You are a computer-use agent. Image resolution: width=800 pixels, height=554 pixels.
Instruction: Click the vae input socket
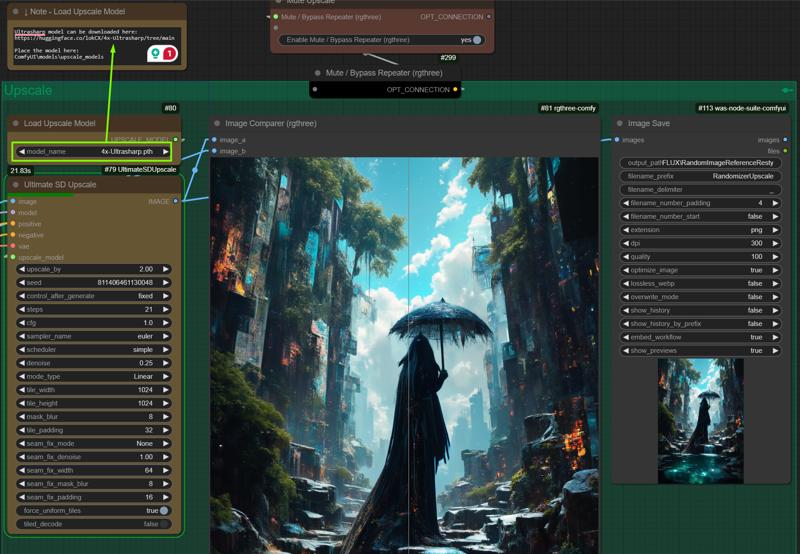pyautogui.click(x=13, y=246)
